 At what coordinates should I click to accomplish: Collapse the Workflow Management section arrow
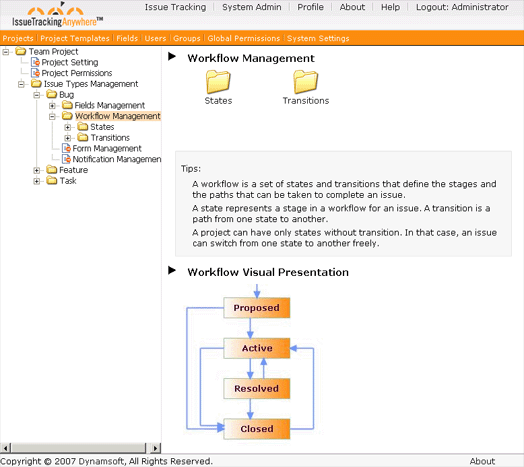pos(172,56)
